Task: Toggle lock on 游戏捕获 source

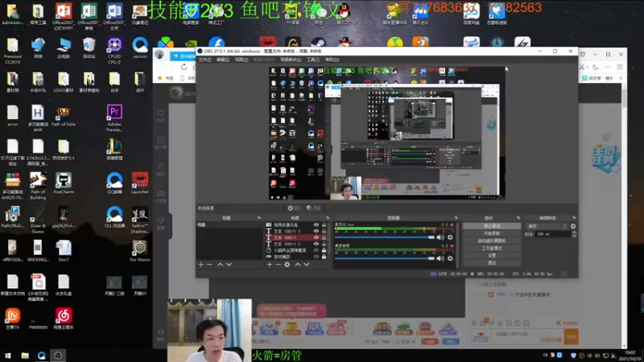Action: point(324,257)
